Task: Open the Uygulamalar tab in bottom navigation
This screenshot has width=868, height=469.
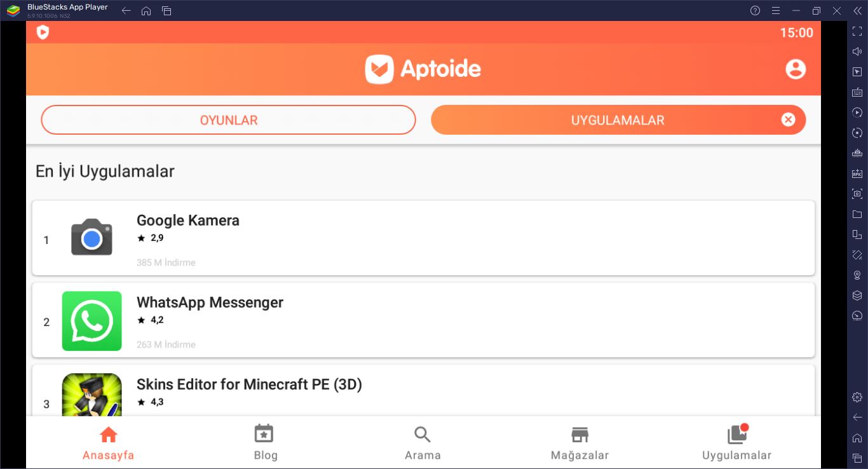Action: (x=737, y=443)
